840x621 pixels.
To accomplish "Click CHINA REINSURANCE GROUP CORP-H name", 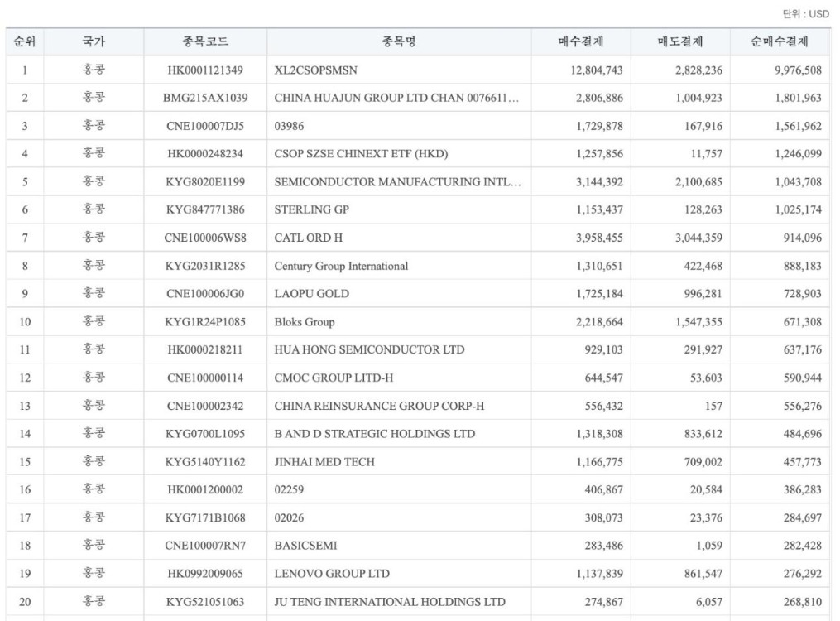I will tap(379, 407).
